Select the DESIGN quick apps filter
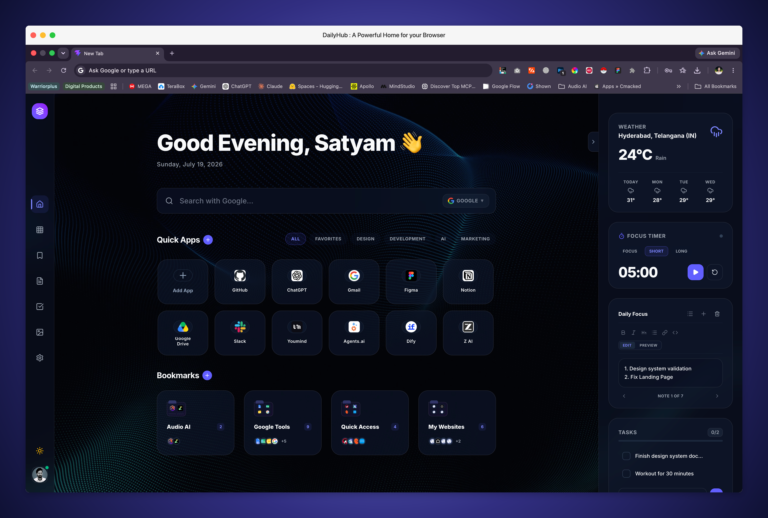 [x=365, y=239]
